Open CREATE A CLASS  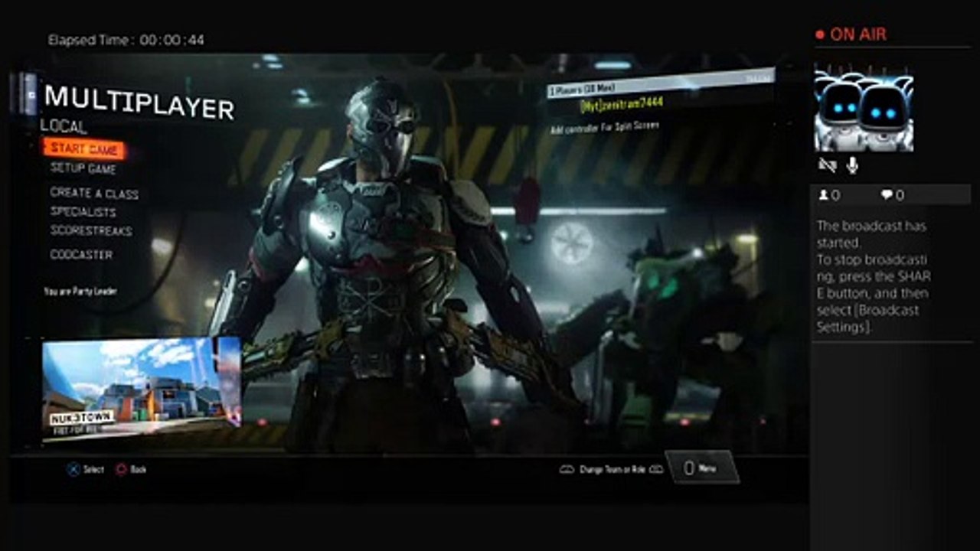pos(94,193)
